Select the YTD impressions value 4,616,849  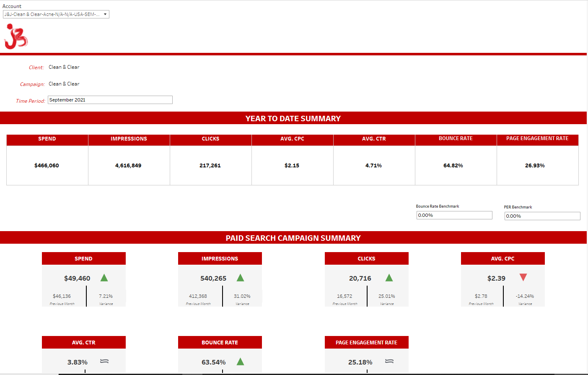click(x=128, y=166)
